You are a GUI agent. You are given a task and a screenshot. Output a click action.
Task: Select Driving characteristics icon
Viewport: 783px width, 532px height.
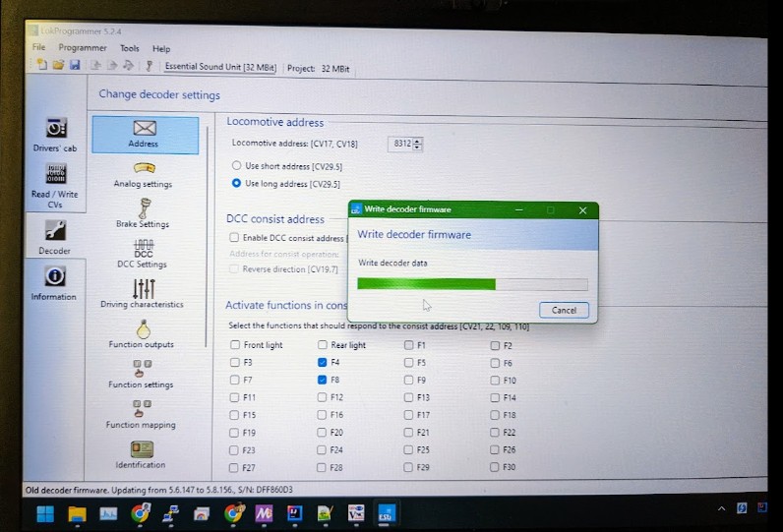pyautogui.click(x=143, y=292)
